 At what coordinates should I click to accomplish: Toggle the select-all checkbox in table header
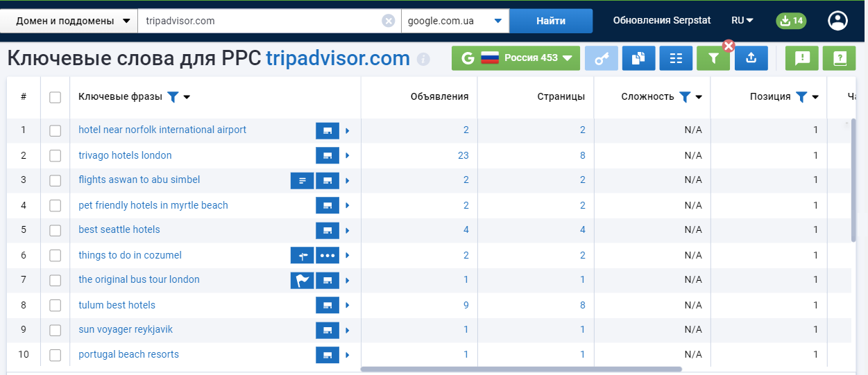coord(55,97)
